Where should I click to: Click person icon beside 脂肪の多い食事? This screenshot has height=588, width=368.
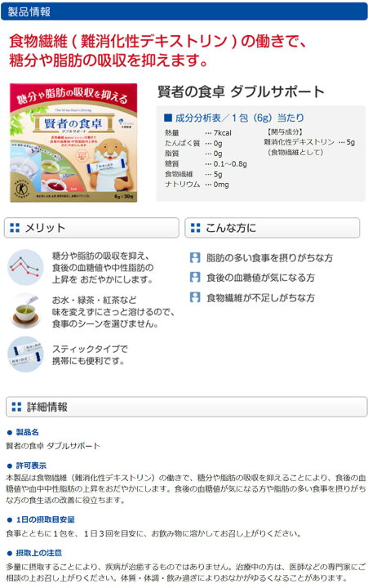point(195,257)
